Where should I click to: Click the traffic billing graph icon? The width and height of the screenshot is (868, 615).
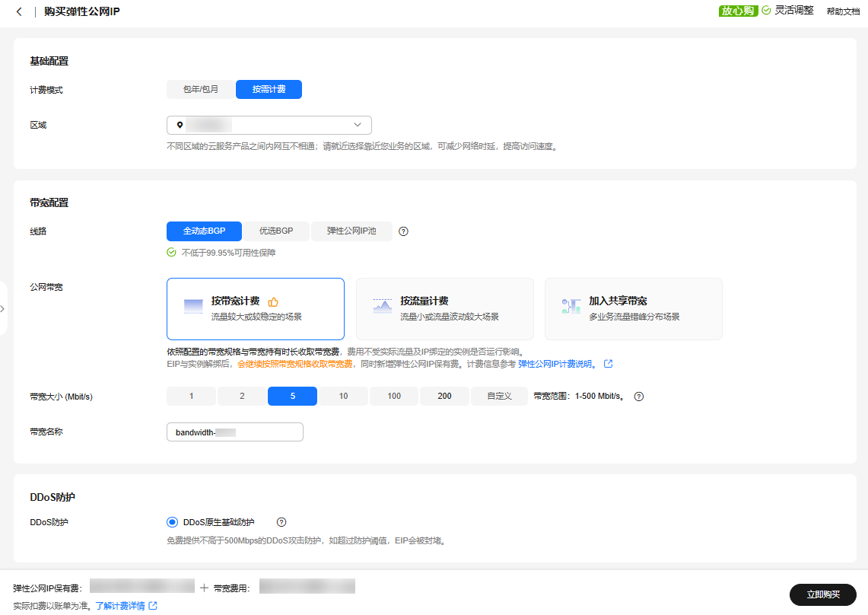pos(383,307)
